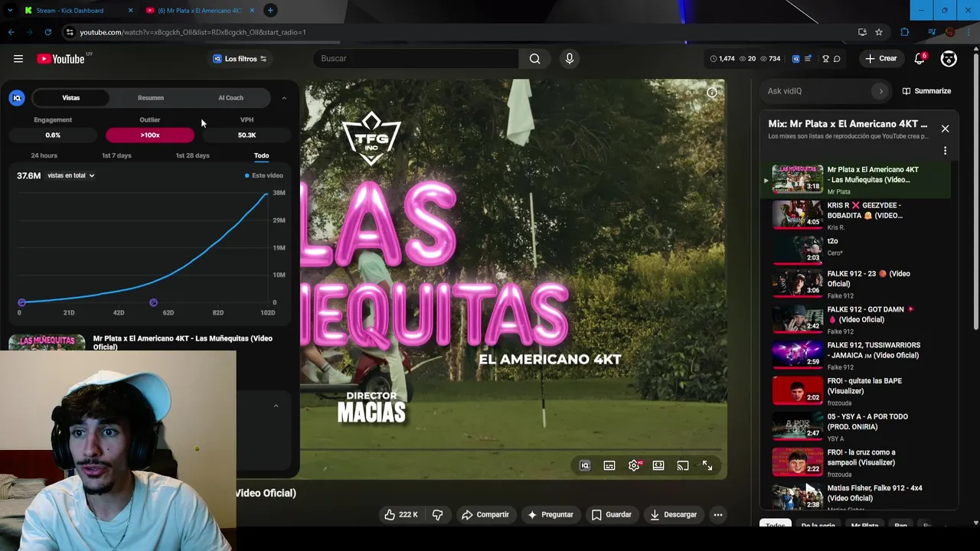Open the vistas en total dropdown
Screen dimensions: 980x551
pos(70,176)
